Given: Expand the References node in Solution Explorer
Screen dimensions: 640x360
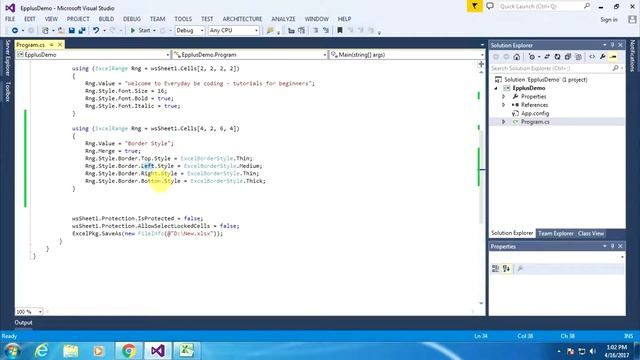Looking at the screenshot, I should click(x=503, y=105).
